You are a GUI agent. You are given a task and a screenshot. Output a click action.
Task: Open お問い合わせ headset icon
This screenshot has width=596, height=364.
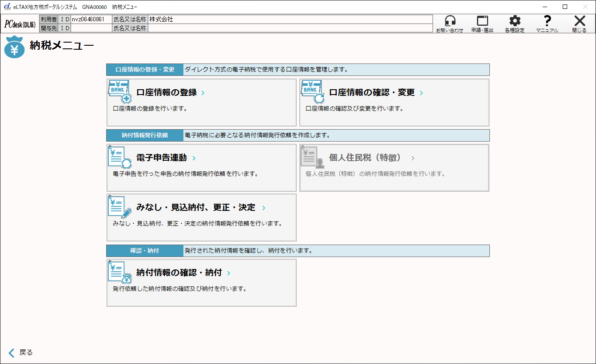[450, 21]
